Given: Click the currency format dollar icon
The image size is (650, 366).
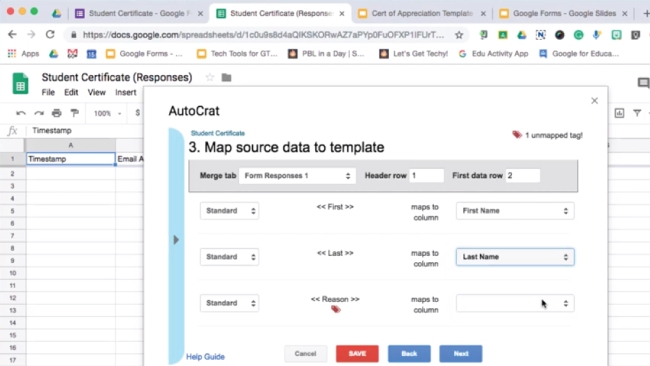Looking at the screenshot, I should click(138, 113).
